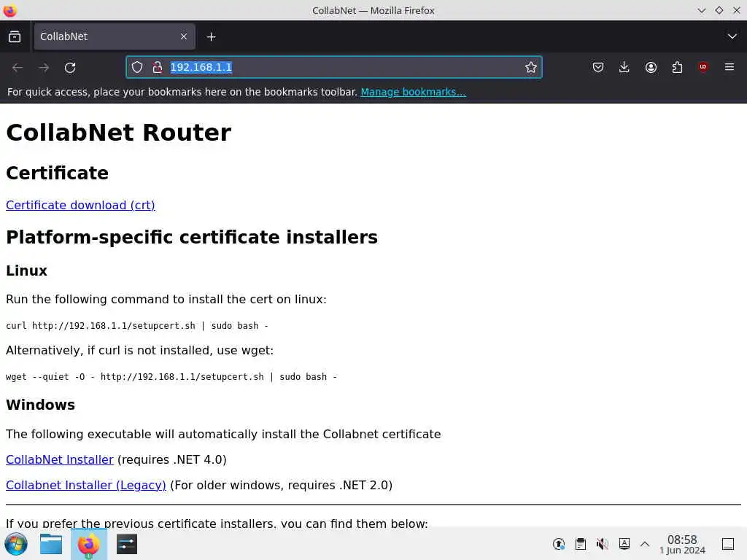747x560 pixels.
Task: View the insecure connection lock icon
Action: click(x=158, y=67)
